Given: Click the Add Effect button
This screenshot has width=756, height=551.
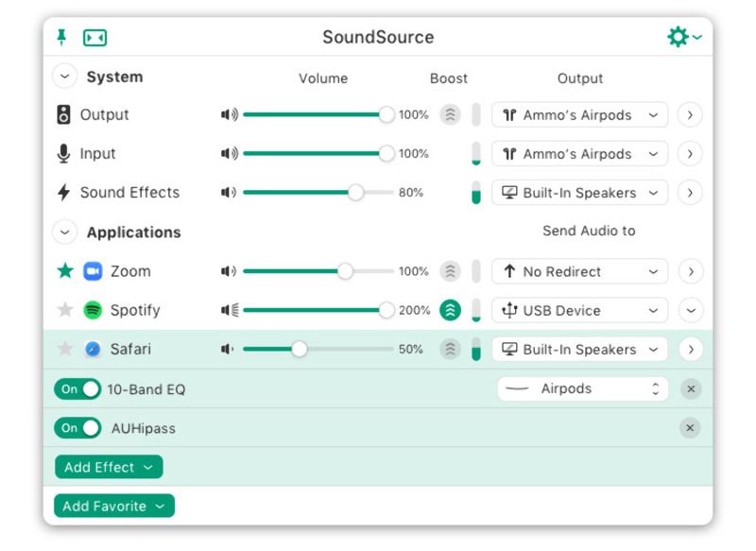Looking at the screenshot, I should click(108, 467).
